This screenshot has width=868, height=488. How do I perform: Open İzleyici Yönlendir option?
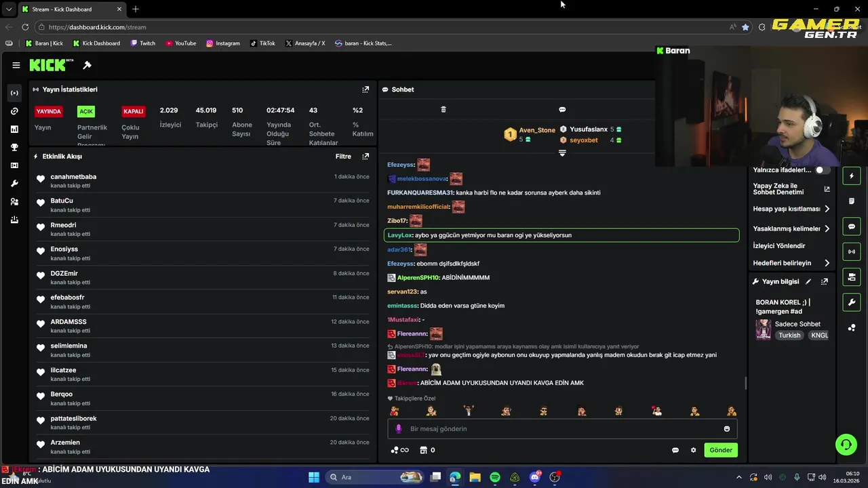(x=779, y=246)
